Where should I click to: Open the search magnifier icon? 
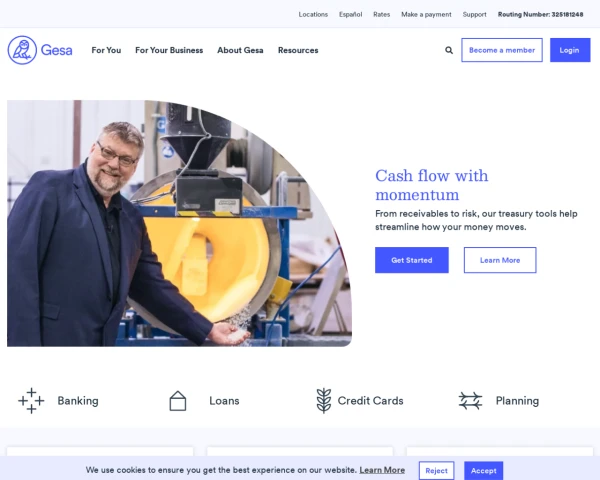pos(449,50)
